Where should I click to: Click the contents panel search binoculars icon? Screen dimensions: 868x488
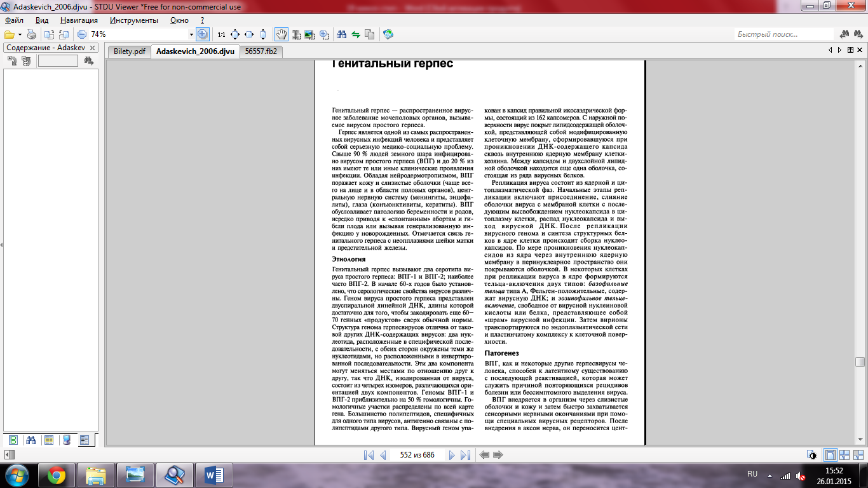[88, 61]
